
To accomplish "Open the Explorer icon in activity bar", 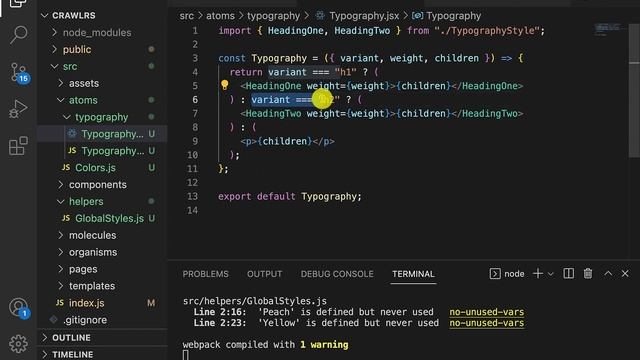I will click(18, 4).
